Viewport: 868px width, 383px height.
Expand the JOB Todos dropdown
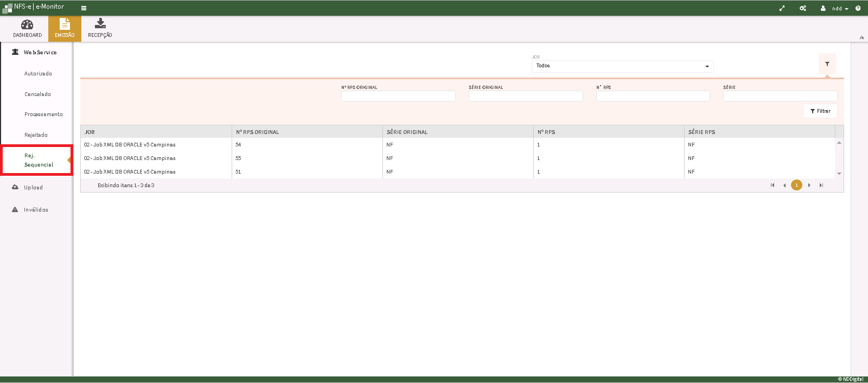pos(622,66)
